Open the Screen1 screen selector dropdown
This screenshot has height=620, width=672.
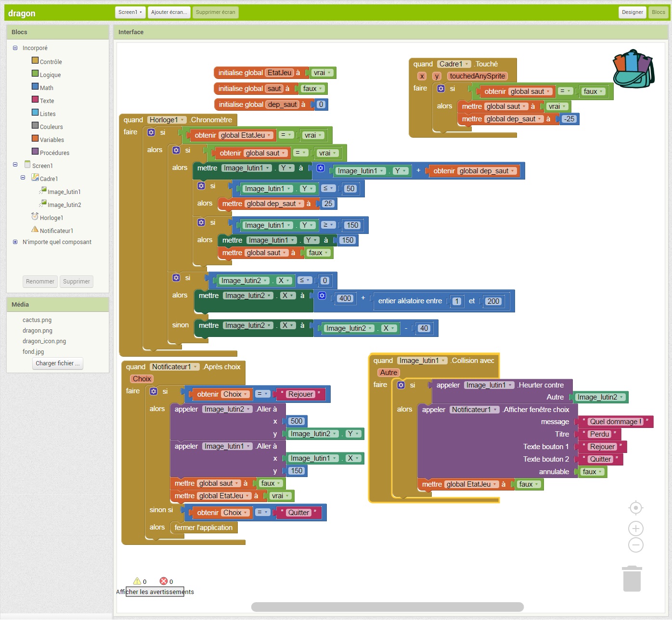click(x=130, y=12)
